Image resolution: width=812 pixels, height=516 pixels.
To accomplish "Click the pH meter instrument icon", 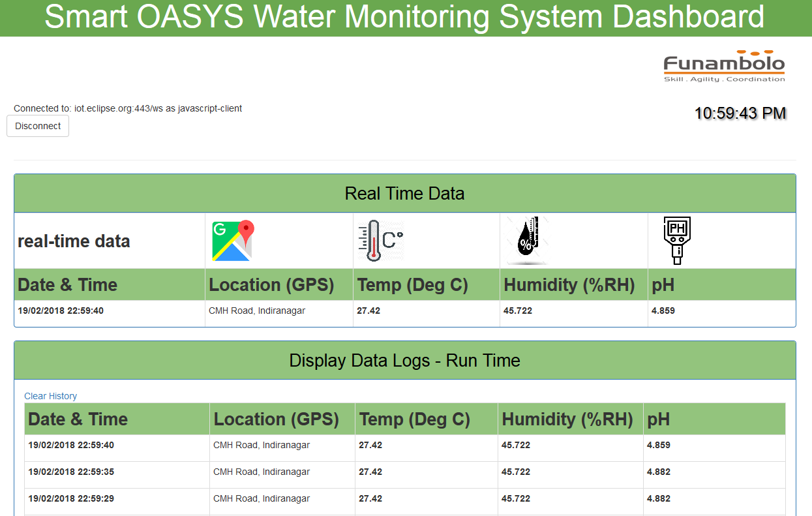I will pyautogui.click(x=677, y=240).
